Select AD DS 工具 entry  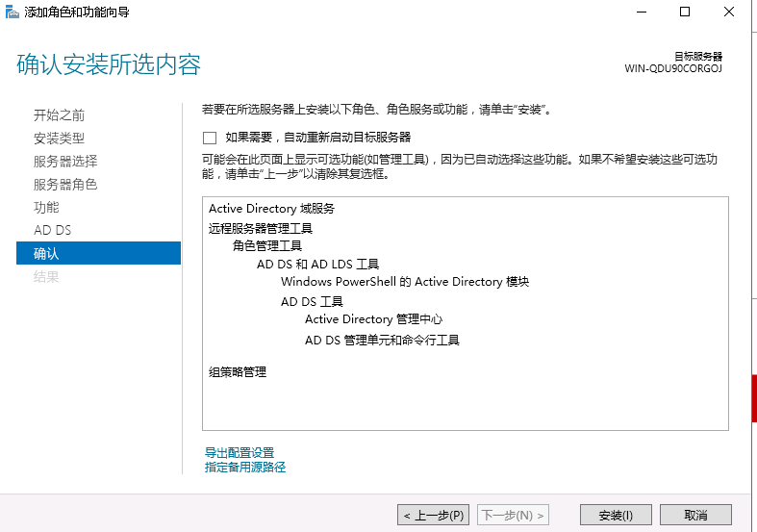pos(312,302)
